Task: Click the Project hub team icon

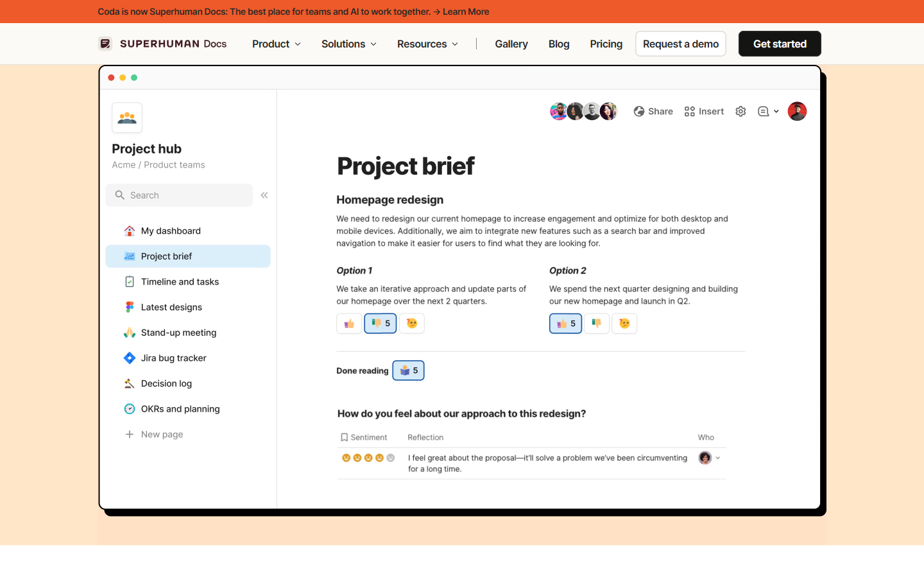Action: [127, 118]
